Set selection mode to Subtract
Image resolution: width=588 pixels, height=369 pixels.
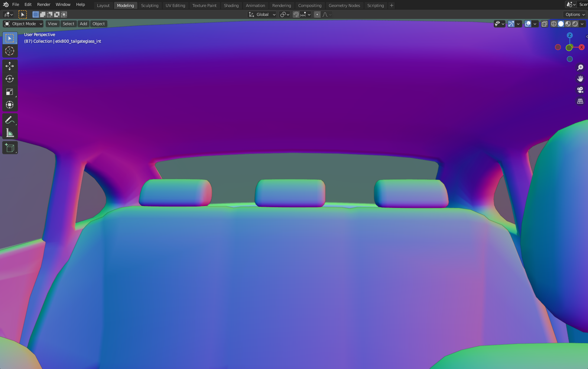pyautogui.click(x=50, y=14)
